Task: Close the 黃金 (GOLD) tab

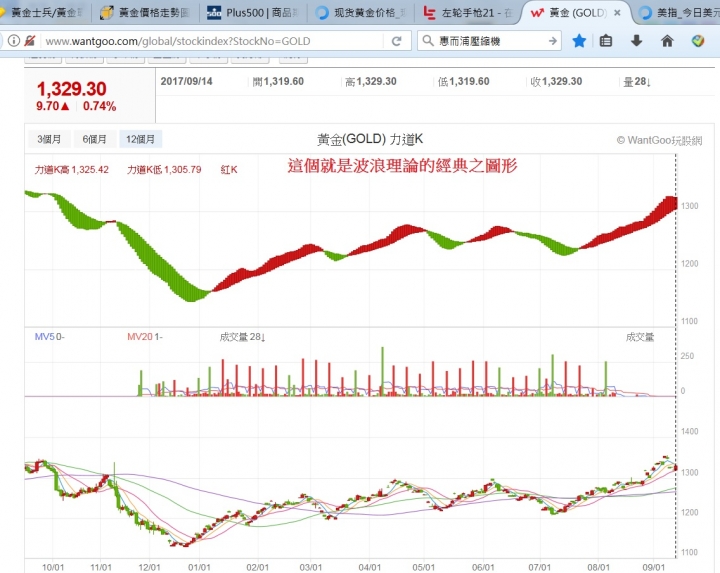Action: 615,13
